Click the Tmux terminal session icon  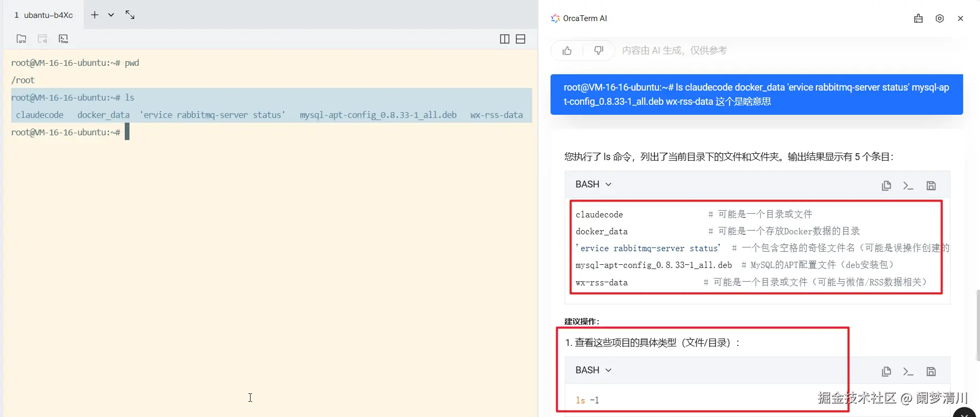coord(63,39)
